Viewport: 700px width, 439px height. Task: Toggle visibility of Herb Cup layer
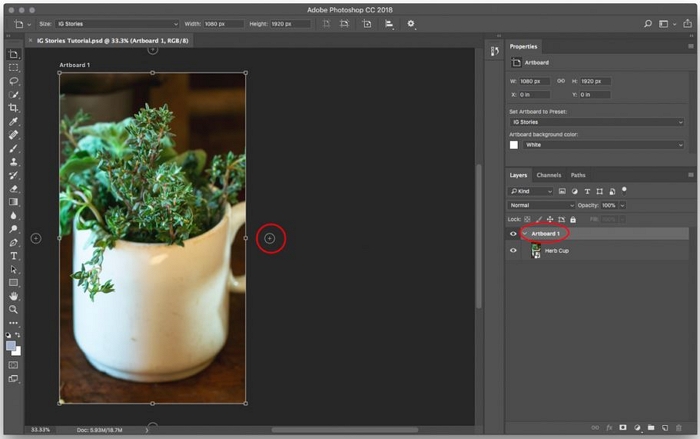pos(513,251)
